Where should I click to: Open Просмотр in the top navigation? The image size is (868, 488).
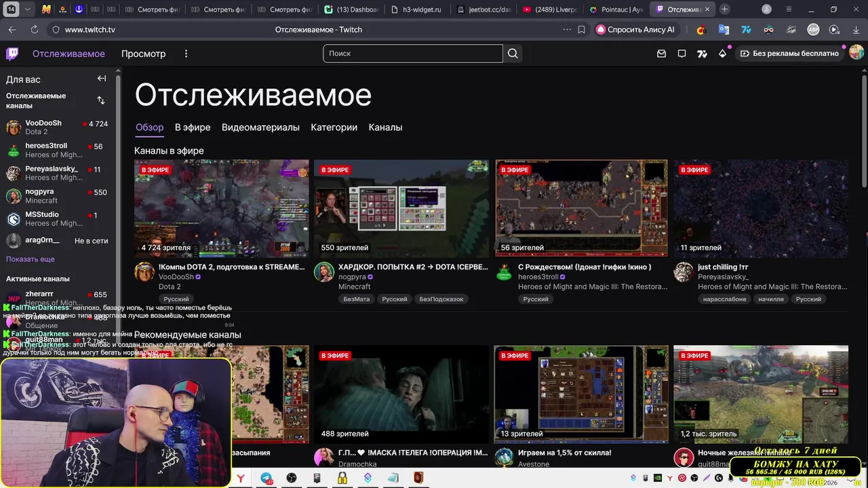pyautogui.click(x=143, y=54)
